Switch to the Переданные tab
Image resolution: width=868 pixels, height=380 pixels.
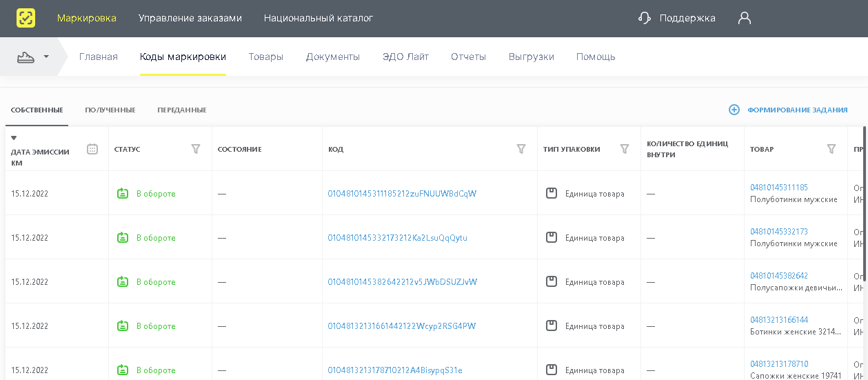pos(182,110)
